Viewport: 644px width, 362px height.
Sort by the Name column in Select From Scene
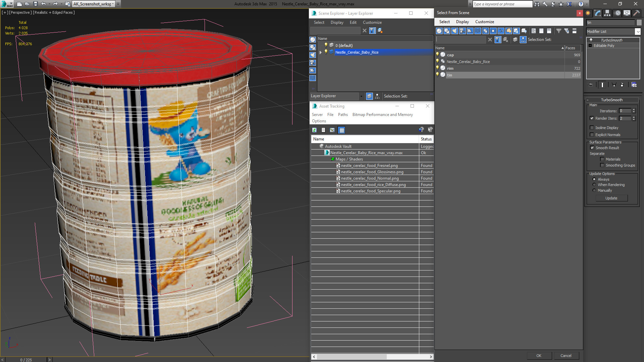[x=499, y=48]
